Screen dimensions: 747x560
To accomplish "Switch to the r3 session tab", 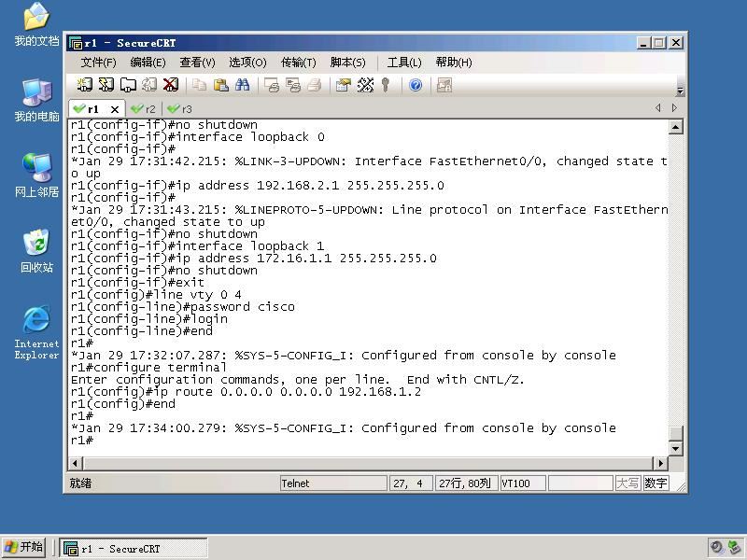I will click(180, 109).
